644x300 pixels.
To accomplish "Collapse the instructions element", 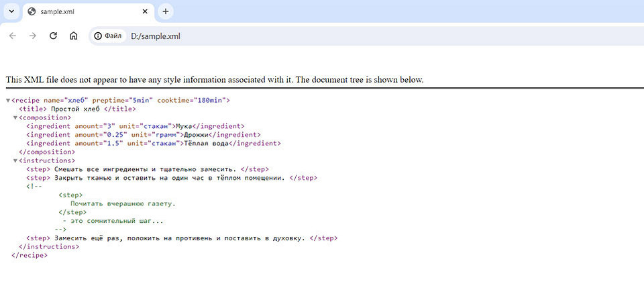I will [15, 160].
